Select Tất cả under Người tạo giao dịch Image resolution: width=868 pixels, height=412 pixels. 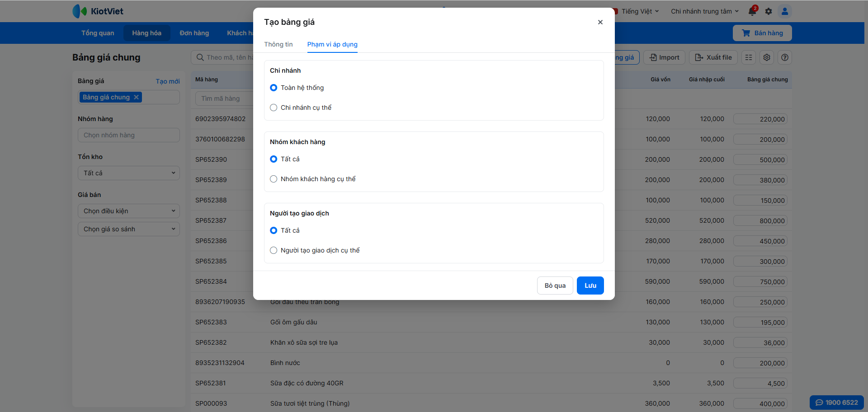(x=274, y=230)
